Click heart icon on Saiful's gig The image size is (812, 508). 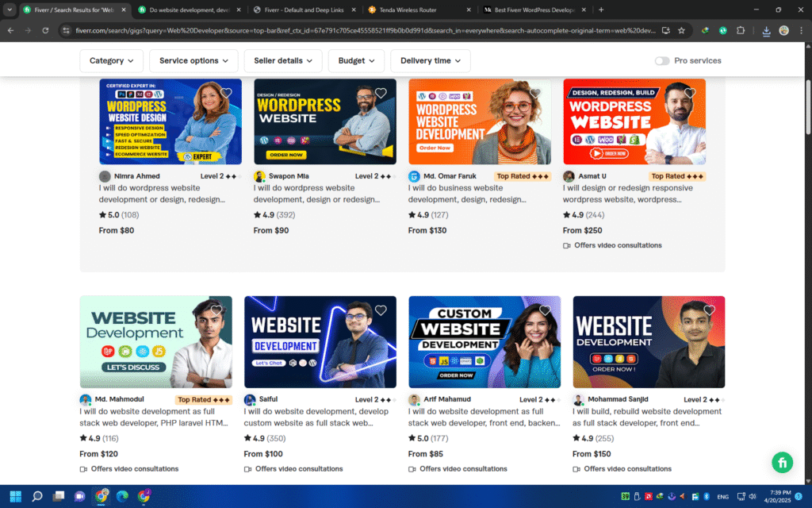[x=381, y=310]
